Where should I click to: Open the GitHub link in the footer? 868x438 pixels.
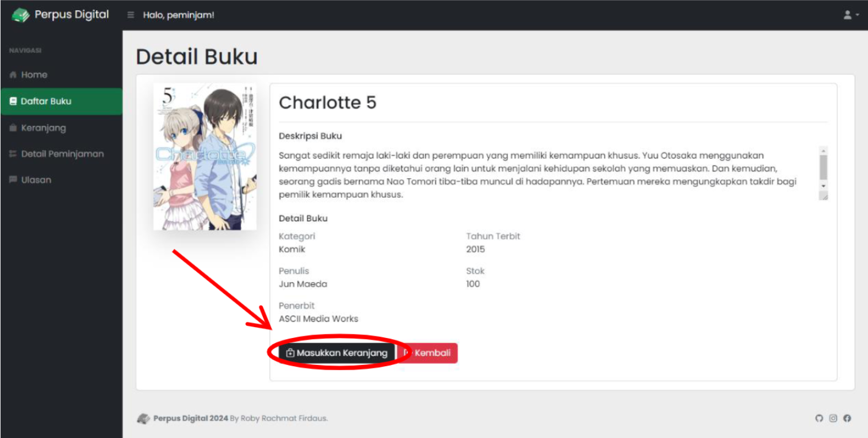[819, 418]
